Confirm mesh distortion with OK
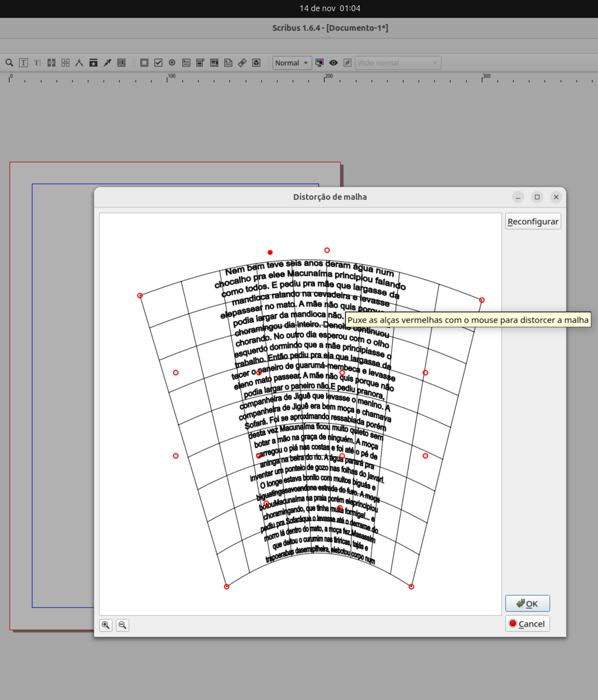 tap(527, 603)
